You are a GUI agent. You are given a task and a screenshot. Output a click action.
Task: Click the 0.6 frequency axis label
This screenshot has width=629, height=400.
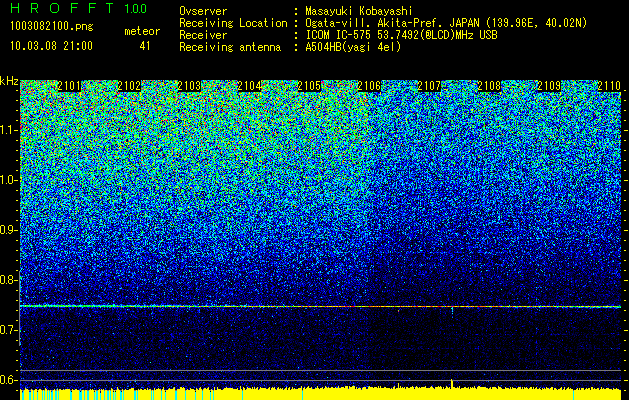(x=8, y=380)
